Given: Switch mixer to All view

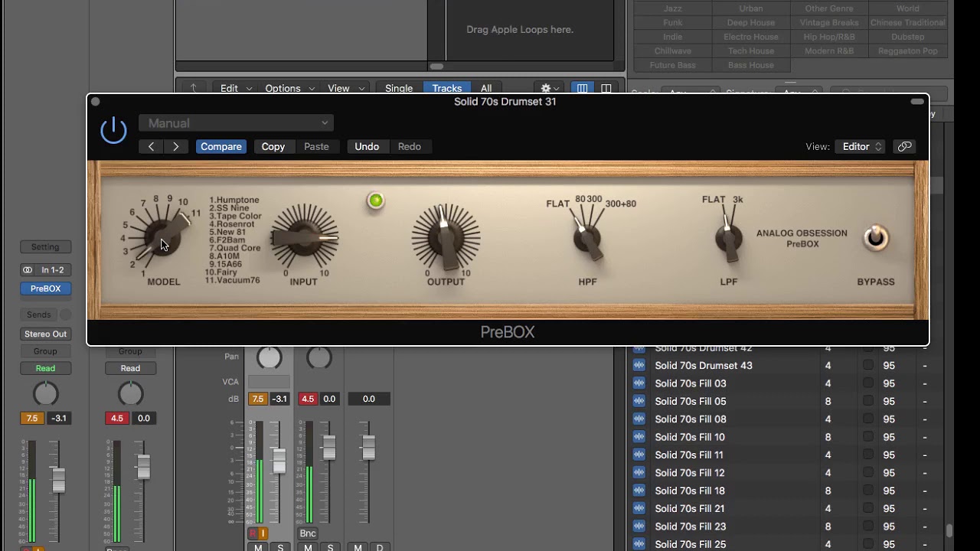Looking at the screenshot, I should click(x=486, y=89).
